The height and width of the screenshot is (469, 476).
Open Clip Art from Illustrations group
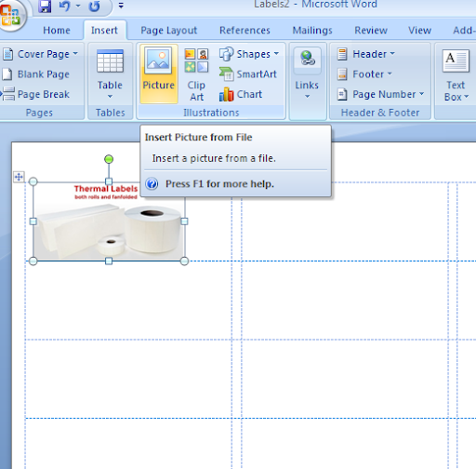(196, 74)
